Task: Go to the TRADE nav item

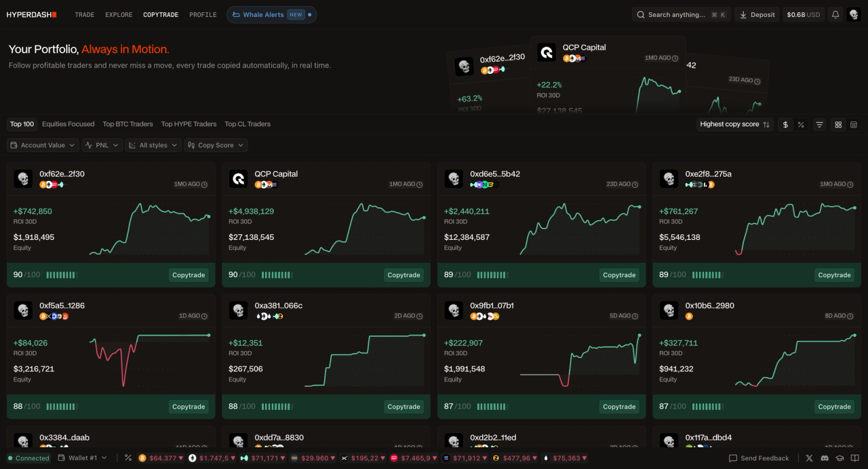Action: (85, 14)
